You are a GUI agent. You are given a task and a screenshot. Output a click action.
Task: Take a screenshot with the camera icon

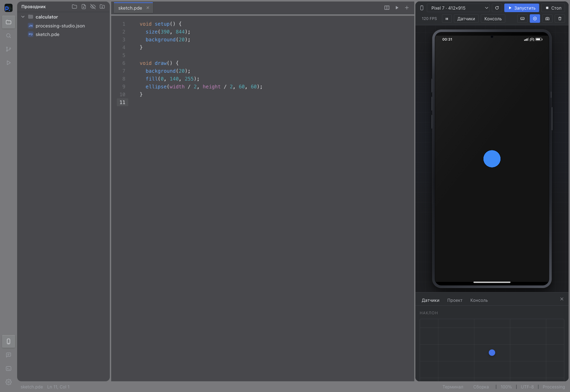(x=547, y=19)
